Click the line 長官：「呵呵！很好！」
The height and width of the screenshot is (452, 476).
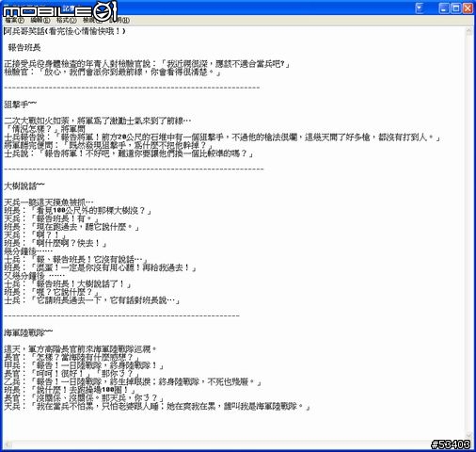[71, 374]
